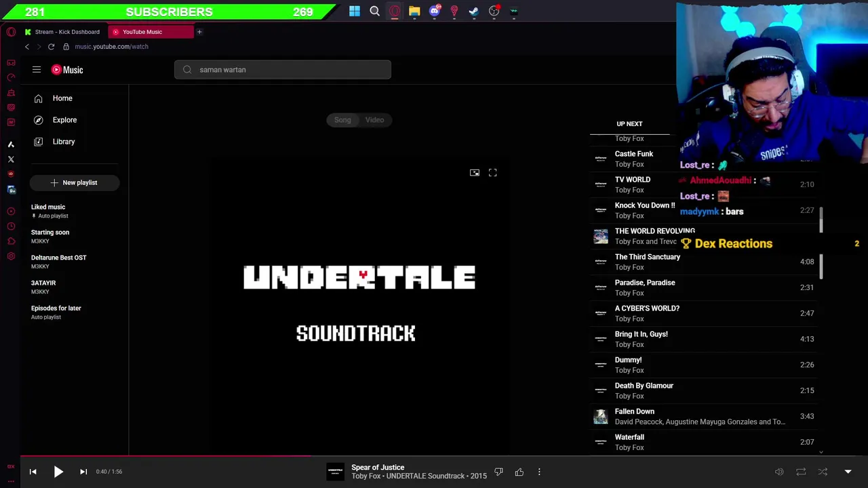Switch to Video mode

pyautogui.click(x=374, y=120)
